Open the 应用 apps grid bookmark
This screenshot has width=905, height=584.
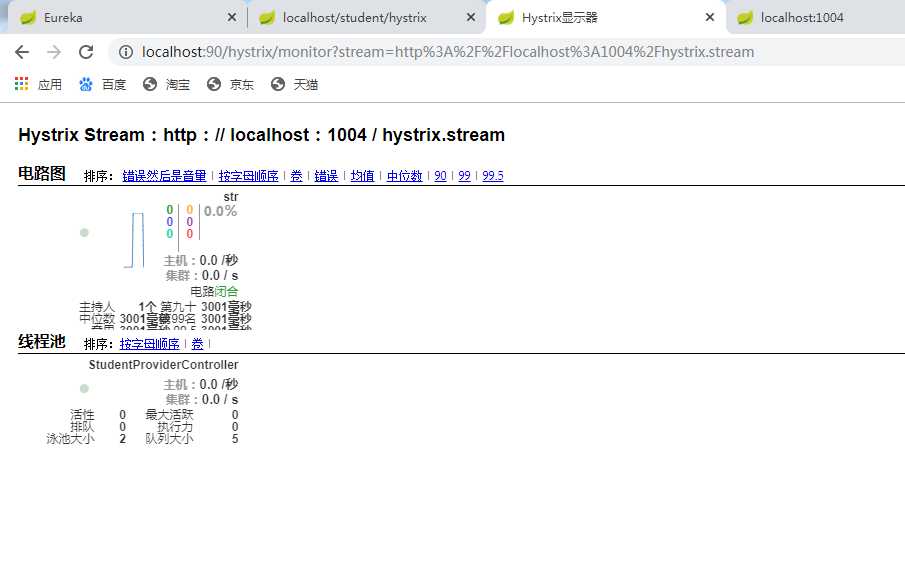click(38, 84)
